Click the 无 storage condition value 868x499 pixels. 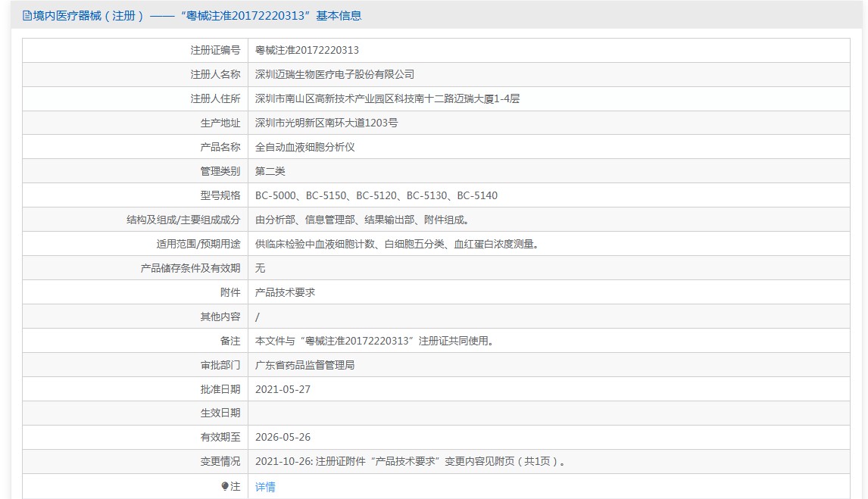261,268
